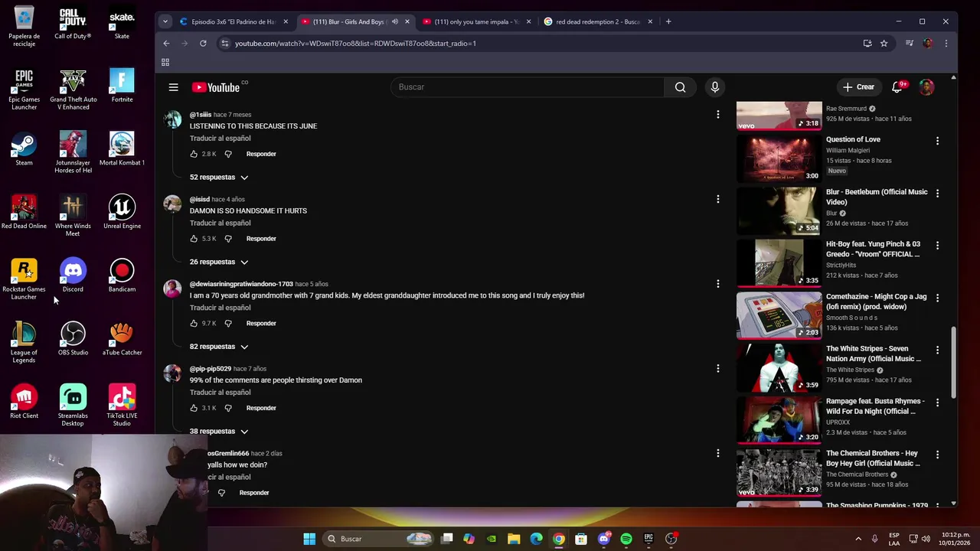Expand 26 respuestas replies
Image resolution: width=980 pixels, height=551 pixels.
tap(219, 262)
